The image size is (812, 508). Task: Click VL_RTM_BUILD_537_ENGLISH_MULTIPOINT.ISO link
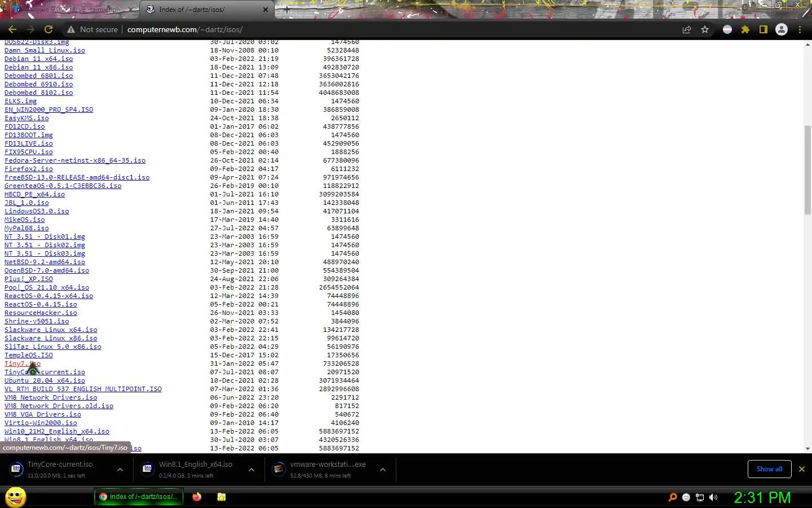[83, 389]
